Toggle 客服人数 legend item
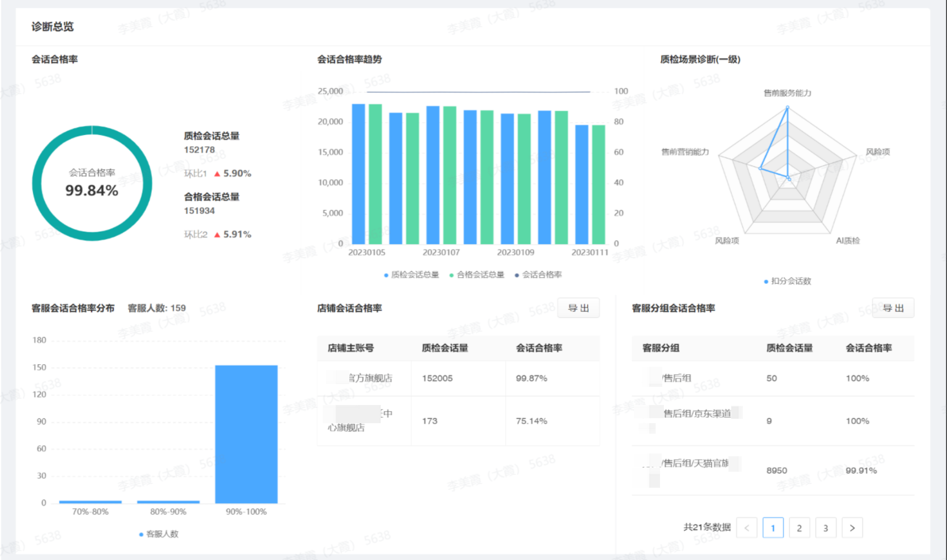947x560 pixels. coord(159,534)
